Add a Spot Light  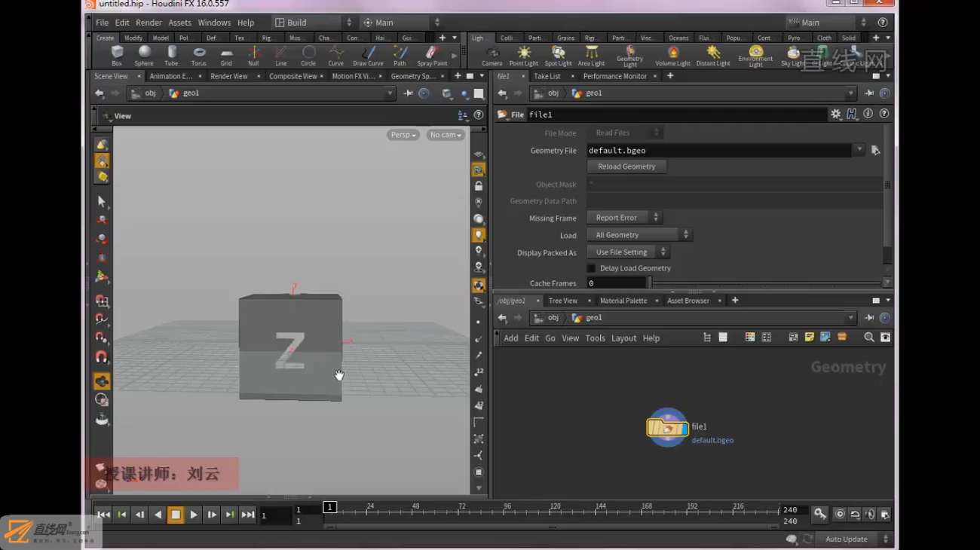(558, 55)
